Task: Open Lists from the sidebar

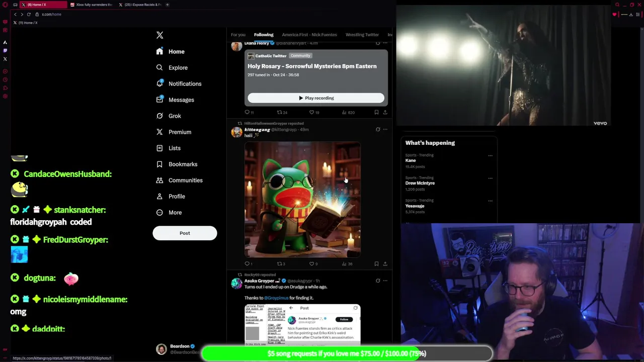Action: click(x=169, y=148)
